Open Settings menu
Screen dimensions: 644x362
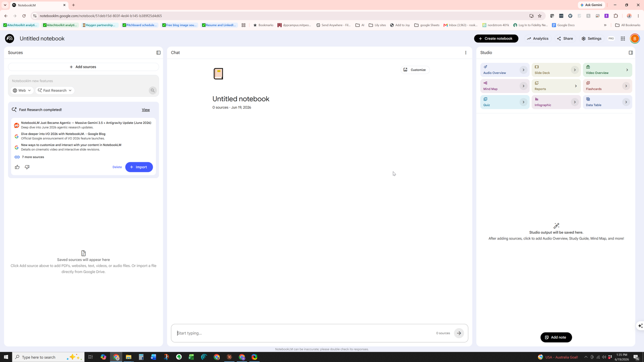[591, 39]
